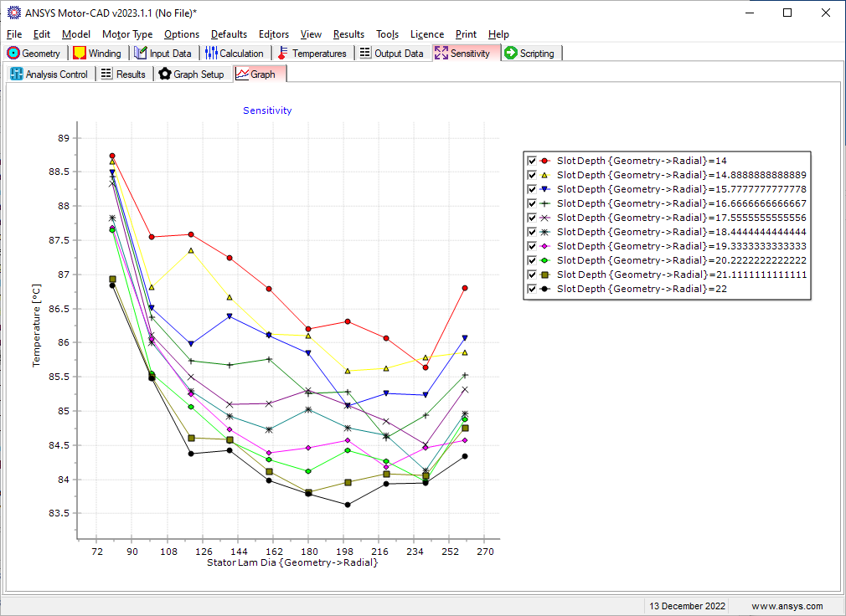Click the olive square marker for Slot Depth =21.1111111111111
Image resolution: width=846 pixels, height=616 pixels.
(545, 275)
